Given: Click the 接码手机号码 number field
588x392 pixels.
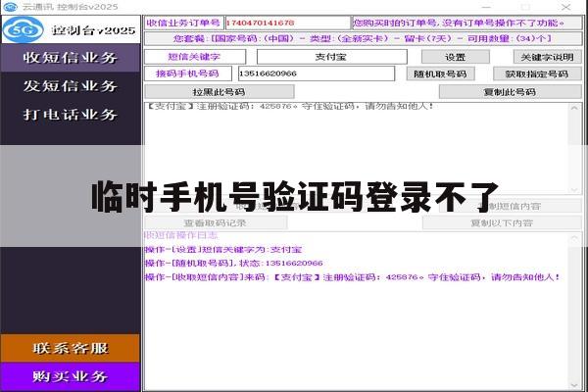Looking at the screenshot, I should point(317,73).
